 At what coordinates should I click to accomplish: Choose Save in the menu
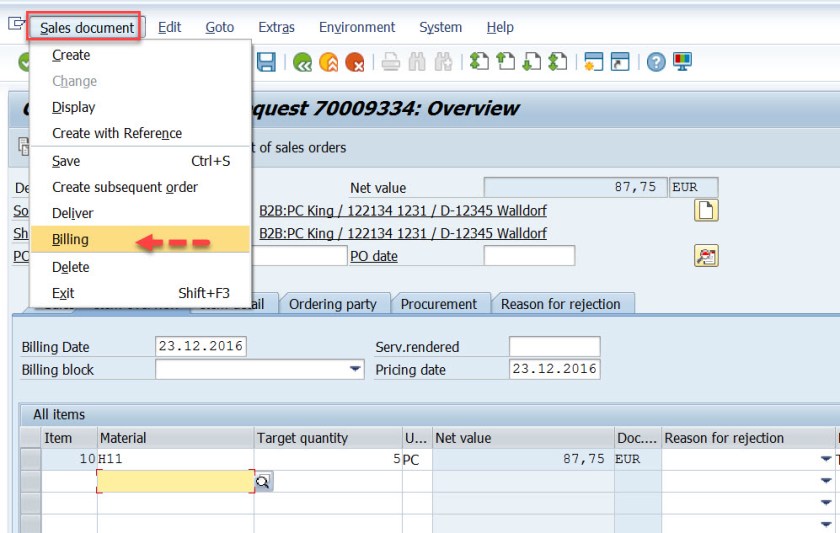(141, 161)
